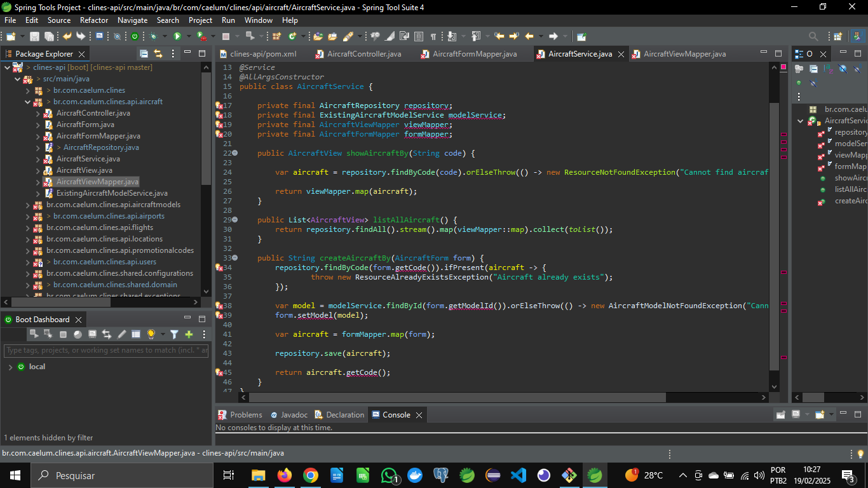Click Boot Dashboard filter funnel icon

(x=174, y=334)
